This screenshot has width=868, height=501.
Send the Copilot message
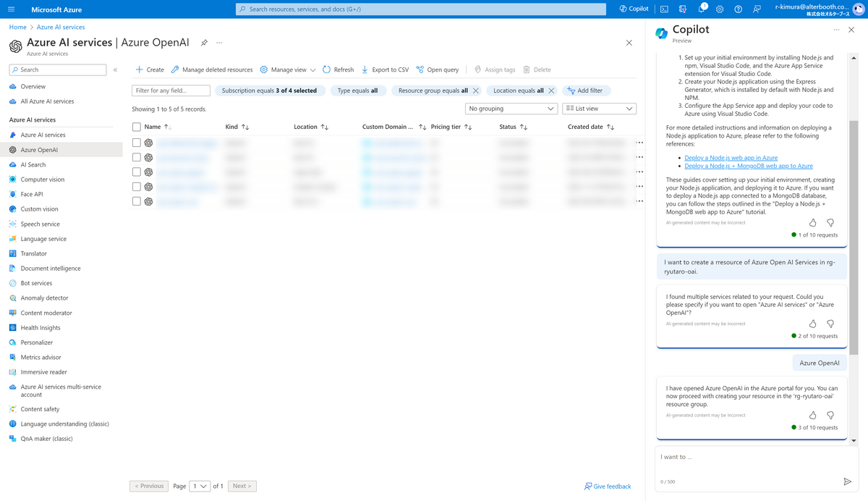pos(848,481)
